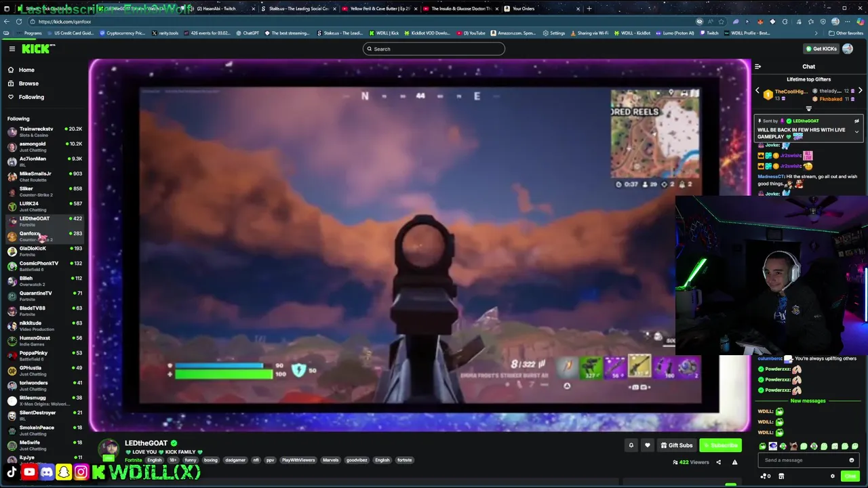
Task: Show next top gifters
Action: [860, 91]
